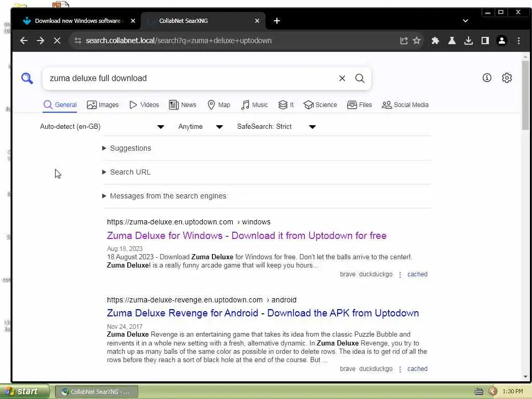Select the Videos search category
Screen dimensions: 532x399
click(144, 105)
